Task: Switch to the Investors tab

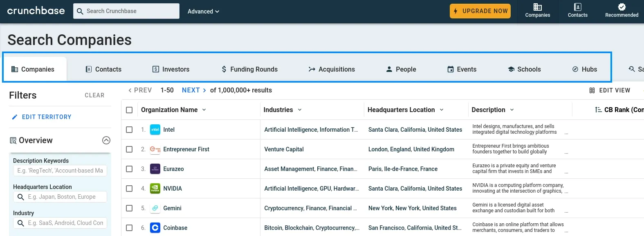Action: pyautogui.click(x=171, y=69)
